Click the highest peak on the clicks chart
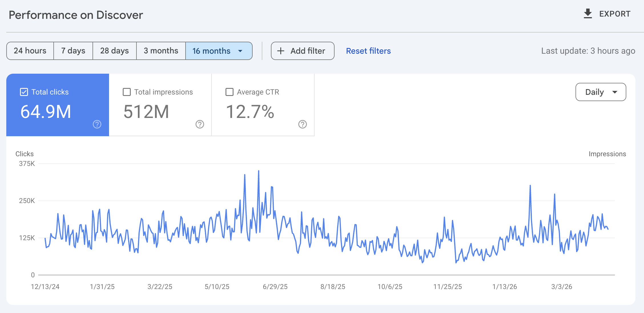This screenshot has width=644, height=313. pyautogui.click(x=259, y=170)
